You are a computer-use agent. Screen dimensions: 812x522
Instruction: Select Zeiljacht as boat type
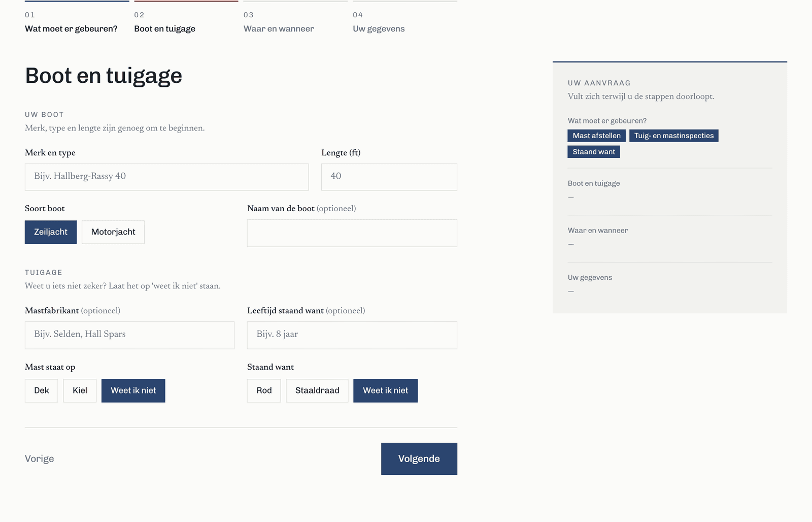pos(51,232)
